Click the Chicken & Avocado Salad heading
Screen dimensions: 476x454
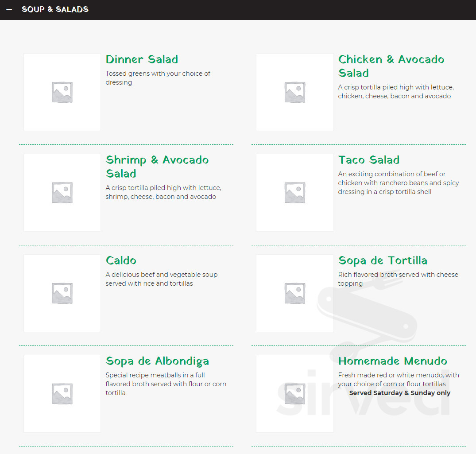391,66
